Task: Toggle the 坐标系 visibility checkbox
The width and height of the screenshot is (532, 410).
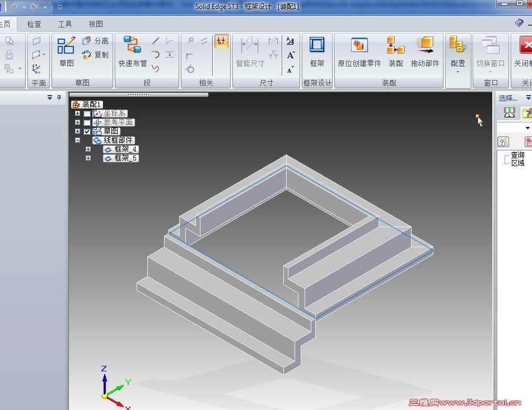Action: point(87,114)
